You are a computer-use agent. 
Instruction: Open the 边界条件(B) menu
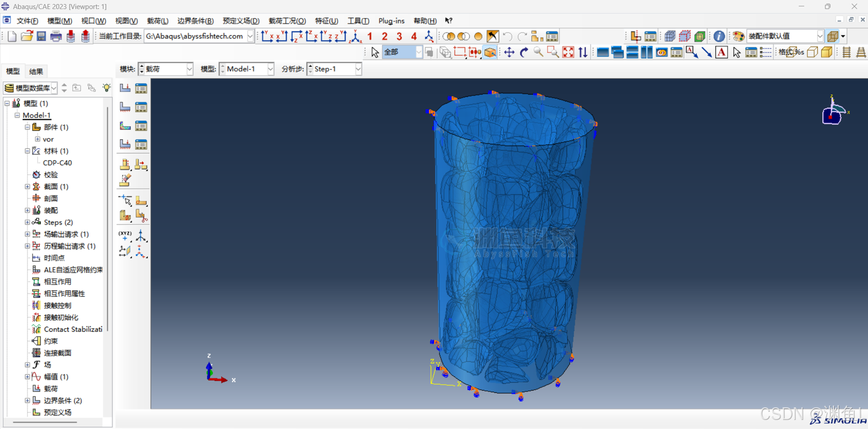click(195, 21)
